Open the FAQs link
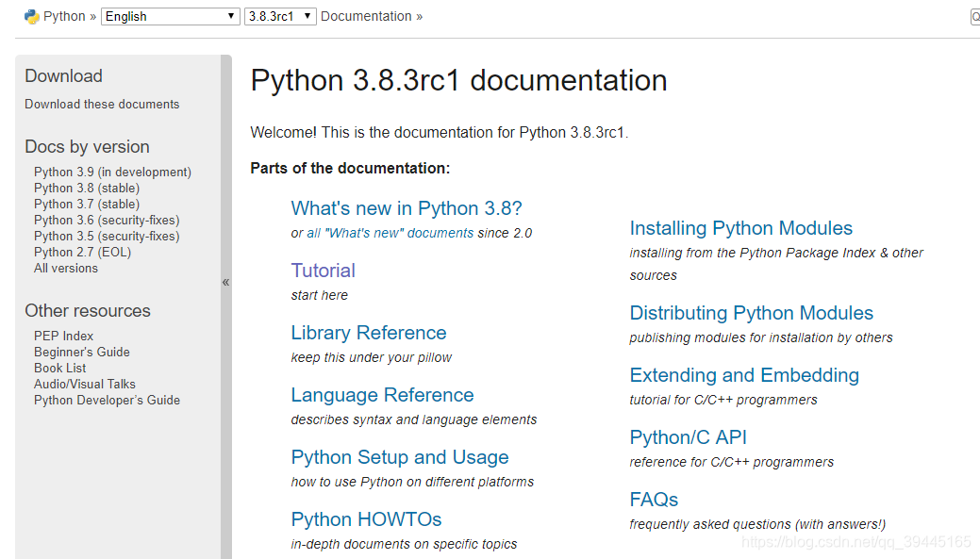Screen dimensions: 980x559 [x=654, y=500]
